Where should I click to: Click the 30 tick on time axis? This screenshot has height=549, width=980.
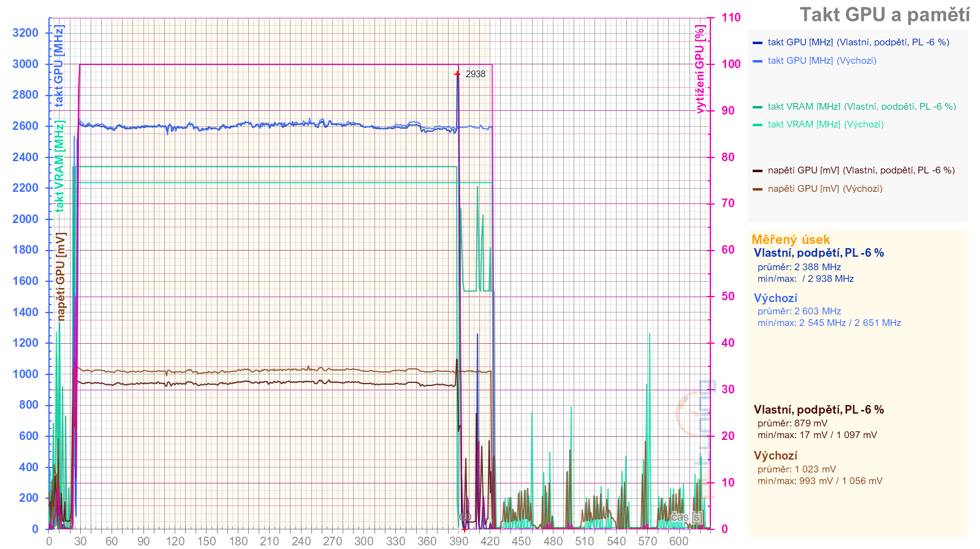point(80,541)
